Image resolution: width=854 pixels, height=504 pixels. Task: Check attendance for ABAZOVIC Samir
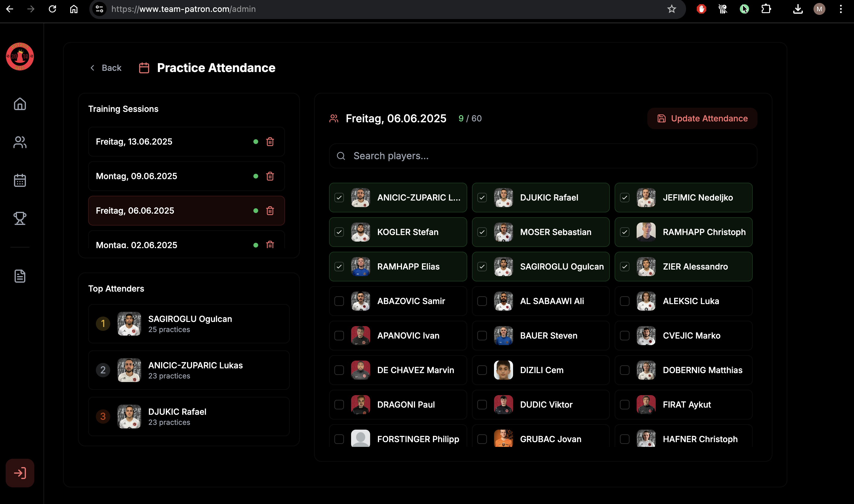click(339, 301)
